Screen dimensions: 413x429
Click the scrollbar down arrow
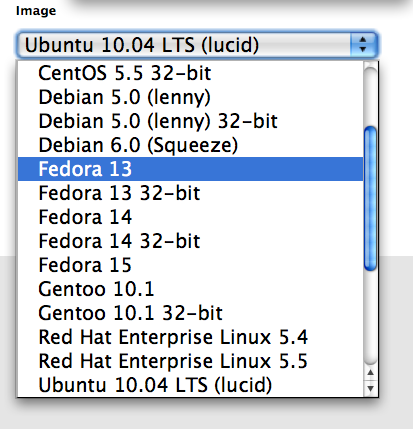click(x=370, y=388)
